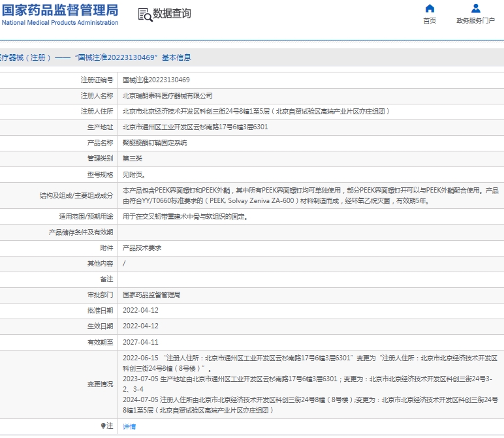Click the 变更情况 row label

(x=100, y=384)
